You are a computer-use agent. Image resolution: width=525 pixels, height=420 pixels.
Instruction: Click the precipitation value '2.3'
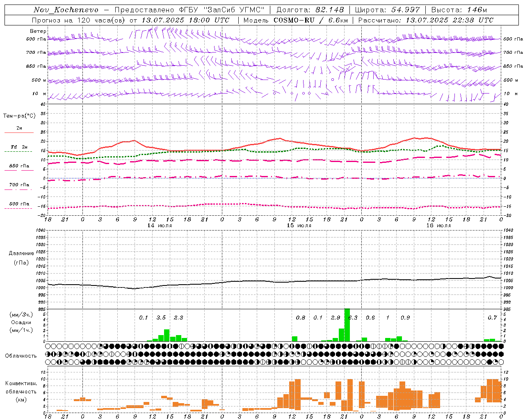click(x=178, y=318)
